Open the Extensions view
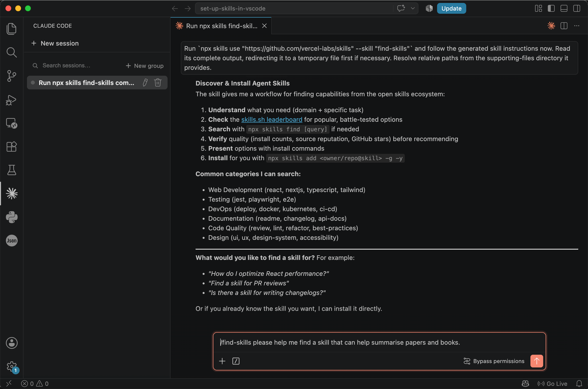 12,147
